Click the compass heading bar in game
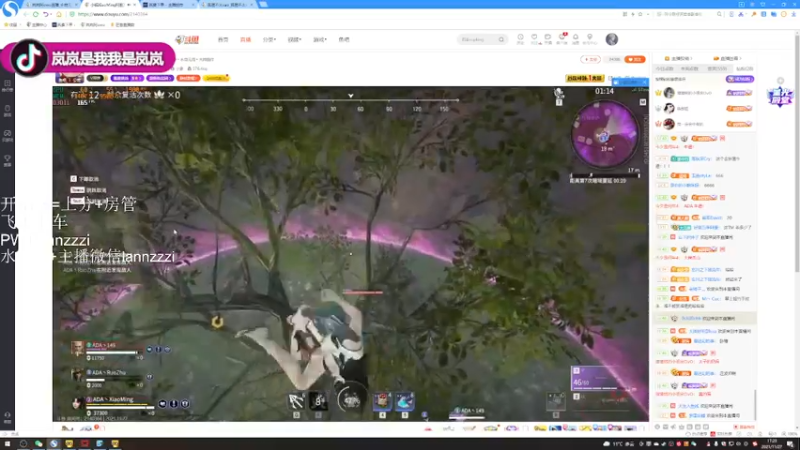The image size is (800, 450). pos(351,104)
